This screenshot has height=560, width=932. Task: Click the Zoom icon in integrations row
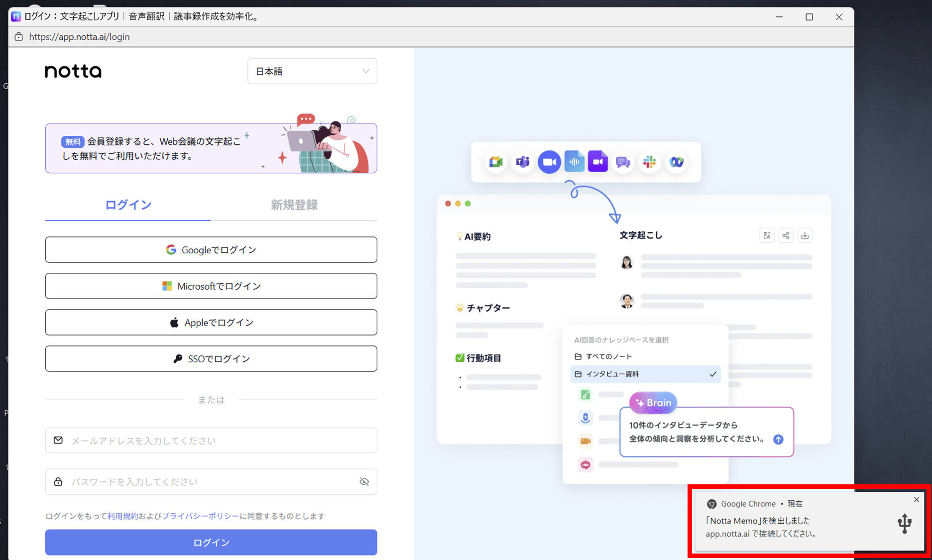point(549,162)
